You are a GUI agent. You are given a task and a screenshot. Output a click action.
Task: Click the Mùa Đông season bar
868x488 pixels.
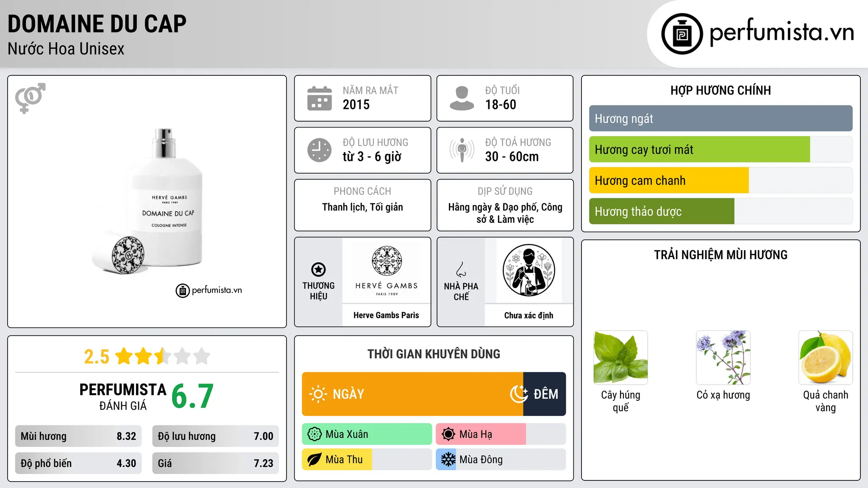click(x=501, y=460)
